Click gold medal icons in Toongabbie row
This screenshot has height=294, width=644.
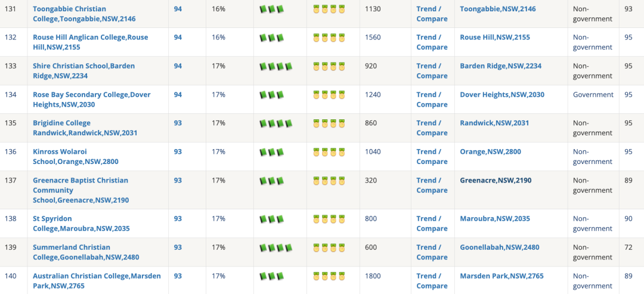(x=329, y=9)
